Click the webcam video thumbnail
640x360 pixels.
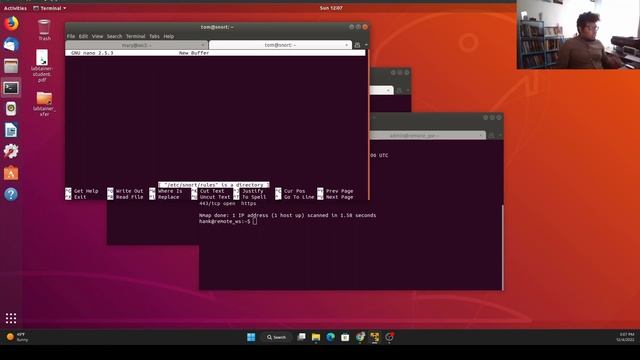[578, 34]
